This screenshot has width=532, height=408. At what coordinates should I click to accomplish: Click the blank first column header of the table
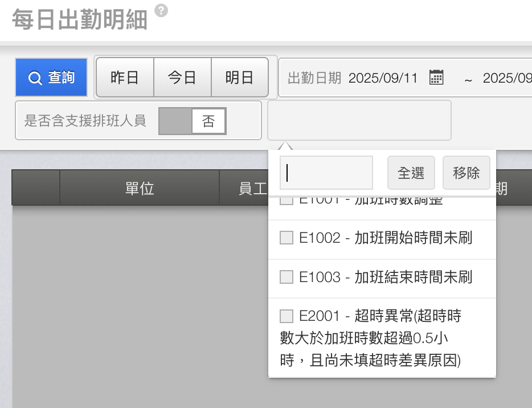[x=36, y=189]
